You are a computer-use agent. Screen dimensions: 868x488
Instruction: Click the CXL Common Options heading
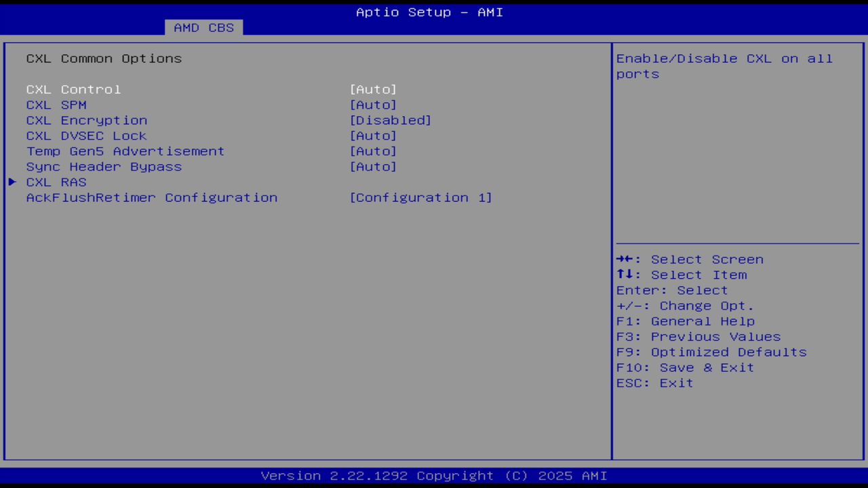[104, 59]
